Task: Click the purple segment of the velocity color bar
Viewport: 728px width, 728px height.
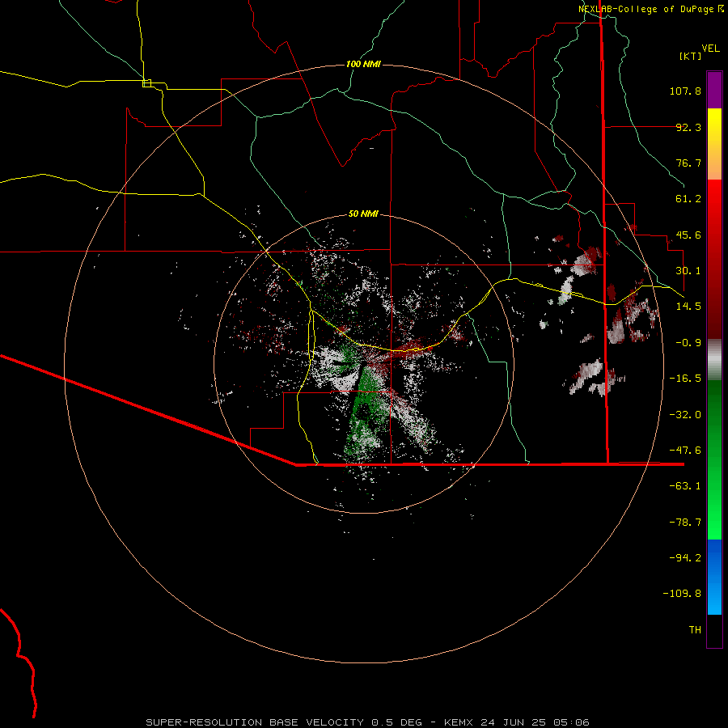Action: pos(714,90)
